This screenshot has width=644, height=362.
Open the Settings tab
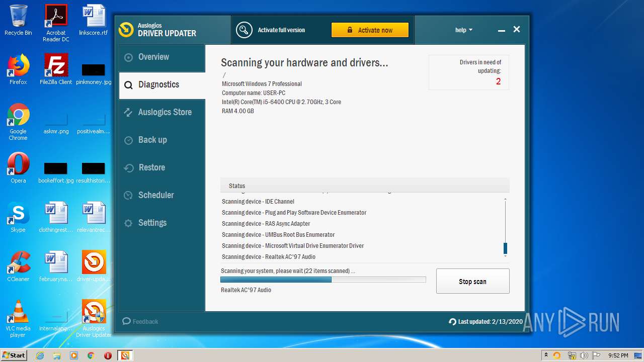(162, 223)
